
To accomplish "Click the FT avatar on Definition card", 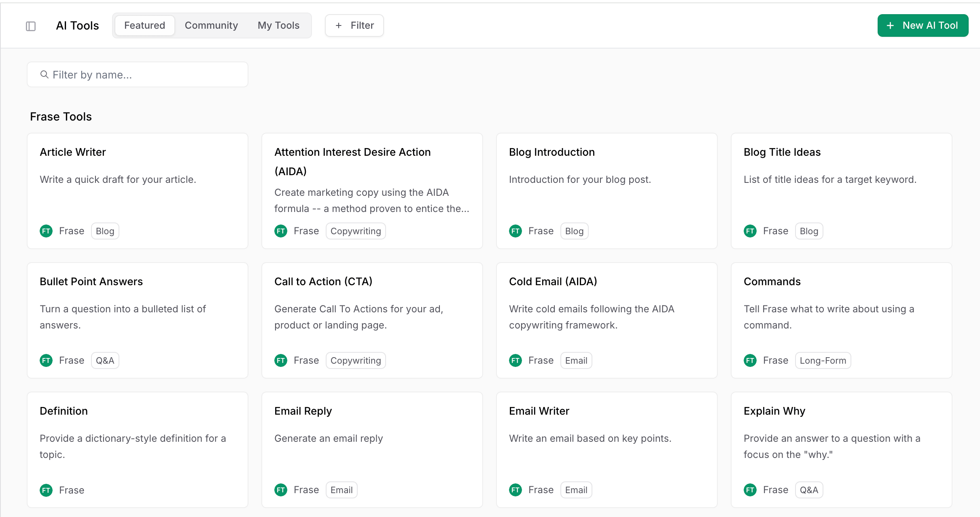I will pos(46,490).
